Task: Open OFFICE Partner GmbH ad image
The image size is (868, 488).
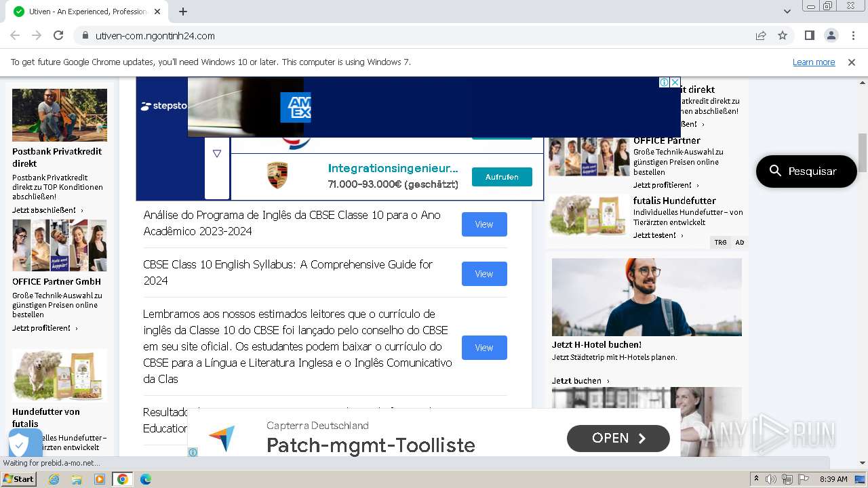Action: (x=60, y=245)
